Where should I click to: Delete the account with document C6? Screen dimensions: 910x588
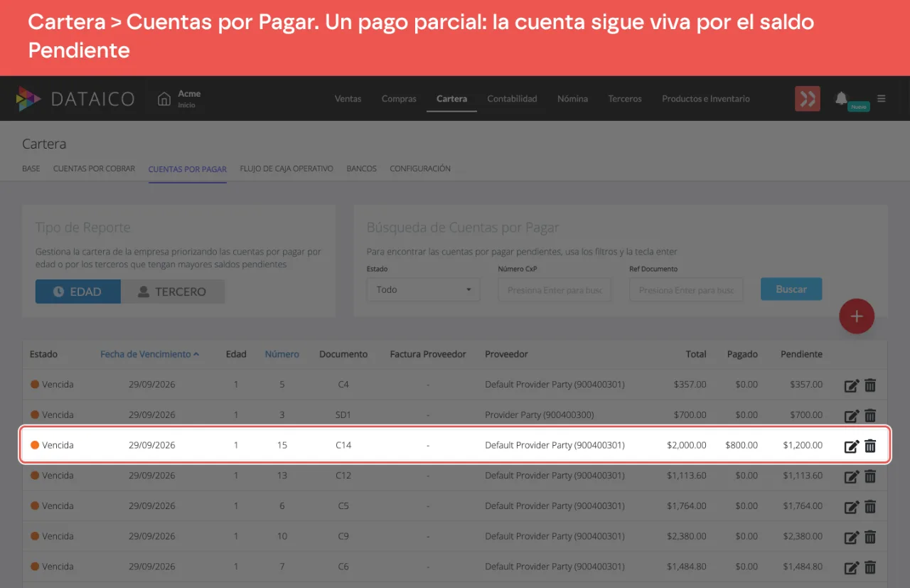tap(870, 568)
